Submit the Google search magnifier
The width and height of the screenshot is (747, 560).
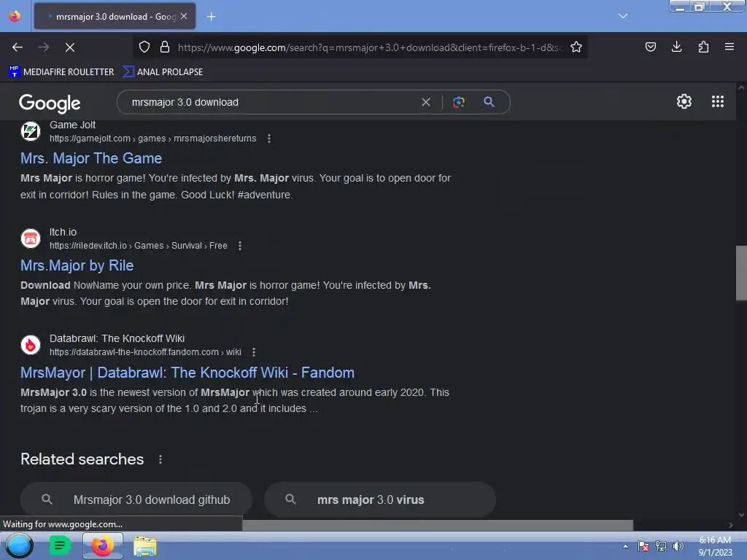pos(489,102)
